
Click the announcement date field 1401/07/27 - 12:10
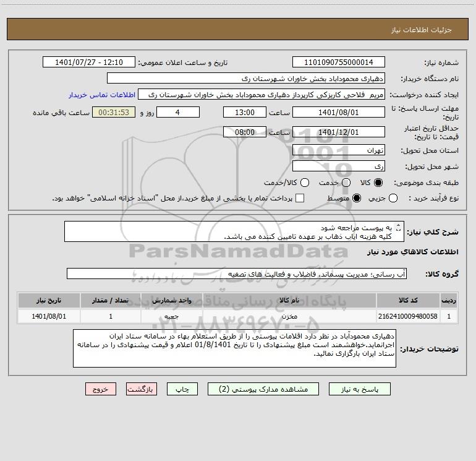89,62
